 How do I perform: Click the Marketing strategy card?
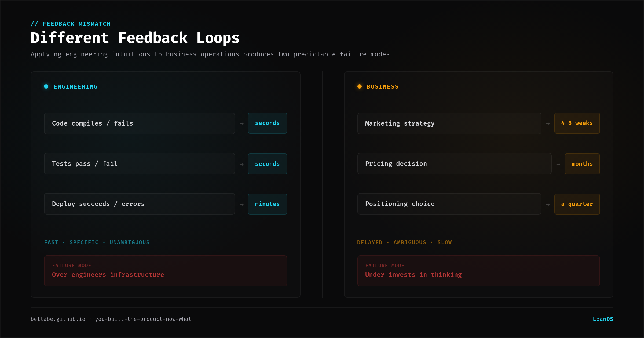449,123
